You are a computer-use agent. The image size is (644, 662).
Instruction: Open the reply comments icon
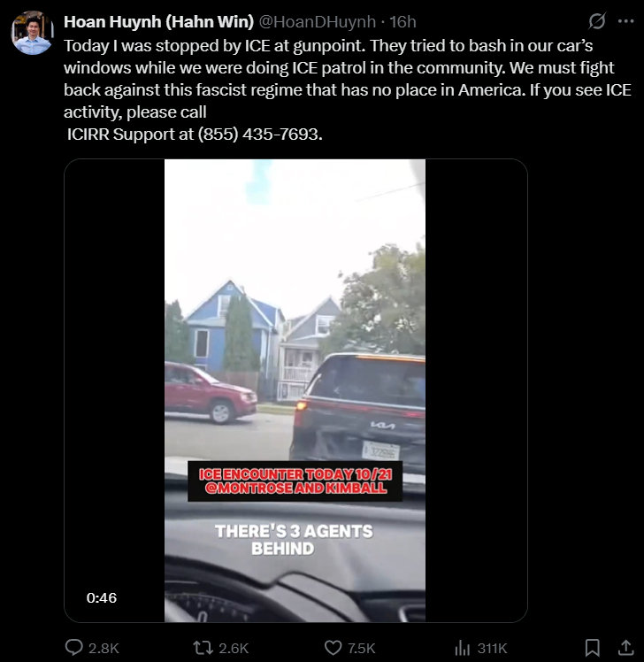(73, 647)
